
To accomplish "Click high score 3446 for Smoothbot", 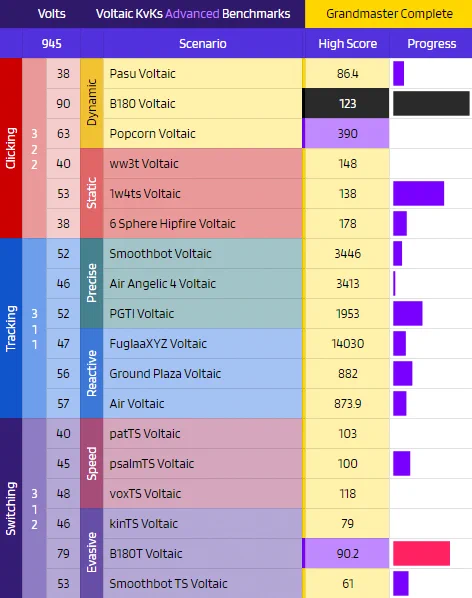I will coord(347,254).
